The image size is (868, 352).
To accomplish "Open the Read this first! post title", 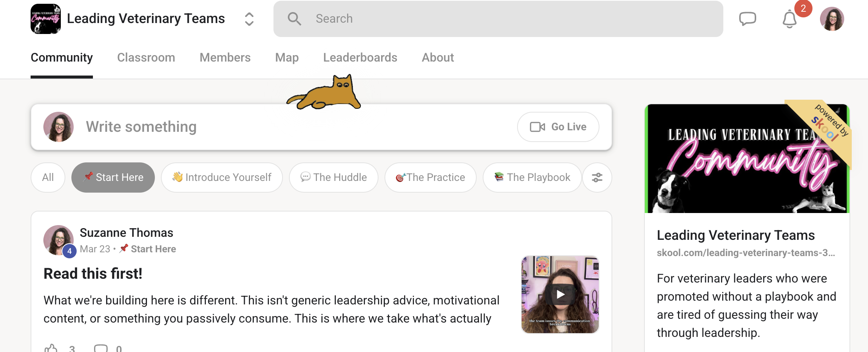I will (93, 273).
